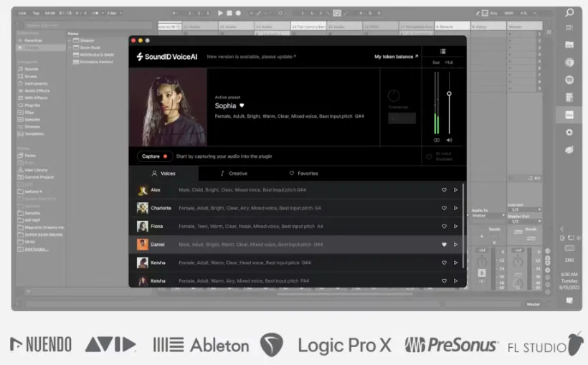Expand the Drum Rack item in browser list
The width and height of the screenshot is (588, 365).
coord(70,47)
